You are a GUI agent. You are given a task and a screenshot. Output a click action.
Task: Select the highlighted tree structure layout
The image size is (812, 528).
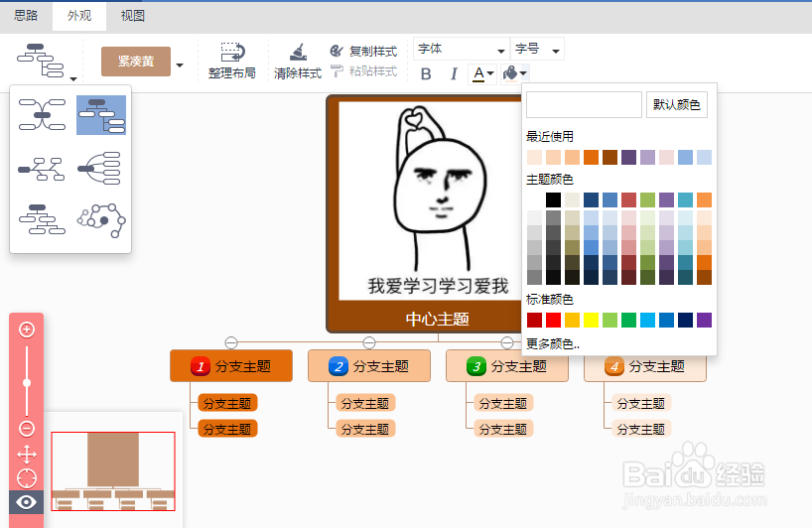coord(101,115)
